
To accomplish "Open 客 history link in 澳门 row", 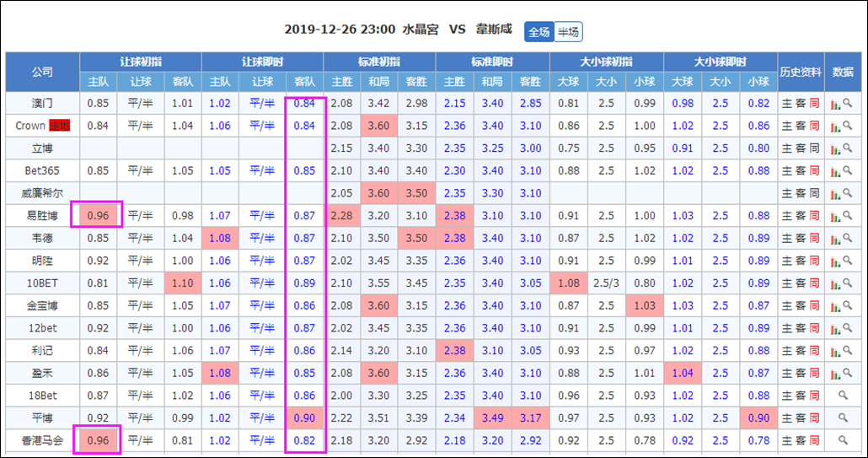I will [800, 103].
